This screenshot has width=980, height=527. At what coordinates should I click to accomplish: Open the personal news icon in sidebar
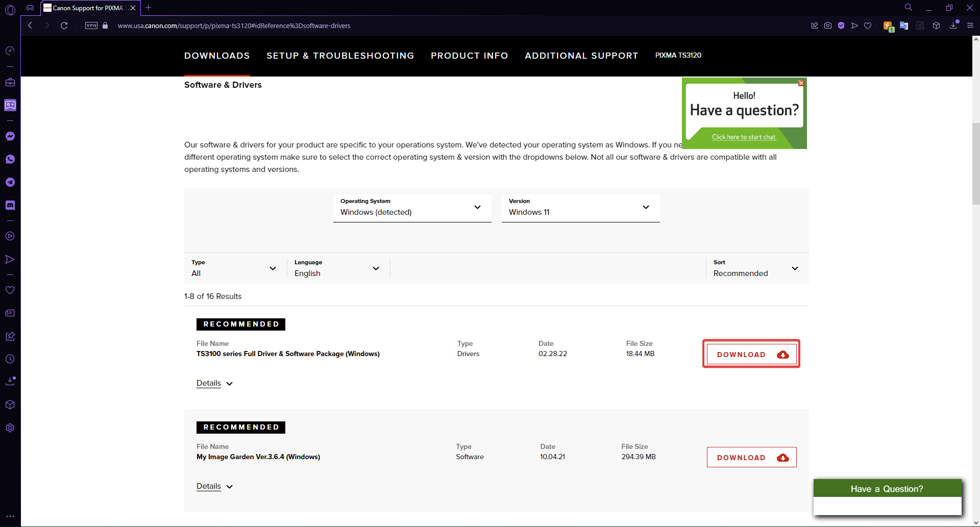10,313
